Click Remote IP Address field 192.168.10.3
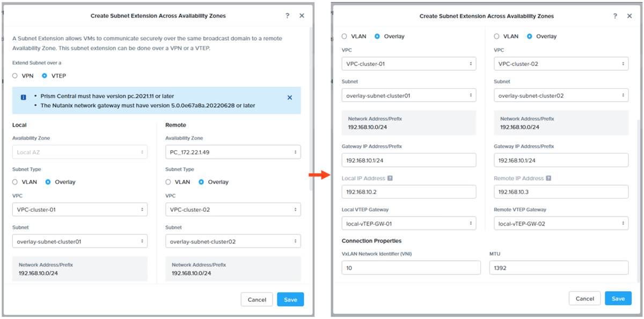The image size is (644, 319). (561, 192)
